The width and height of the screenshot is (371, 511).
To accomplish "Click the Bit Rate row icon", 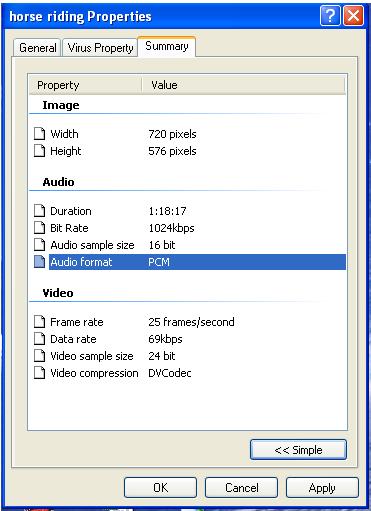I will 40,228.
